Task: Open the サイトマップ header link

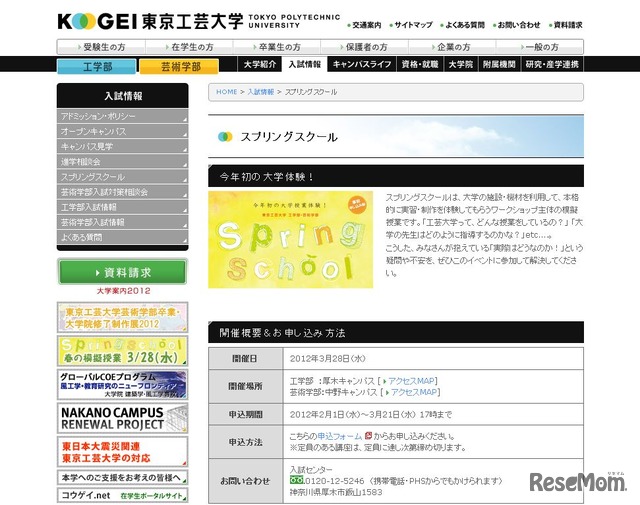Action: click(411, 25)
